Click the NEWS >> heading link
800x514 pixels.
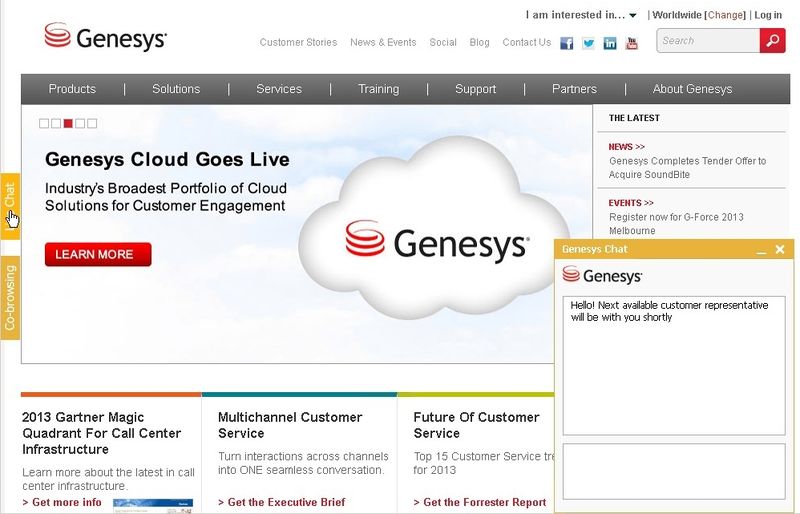tap(627, 146)
